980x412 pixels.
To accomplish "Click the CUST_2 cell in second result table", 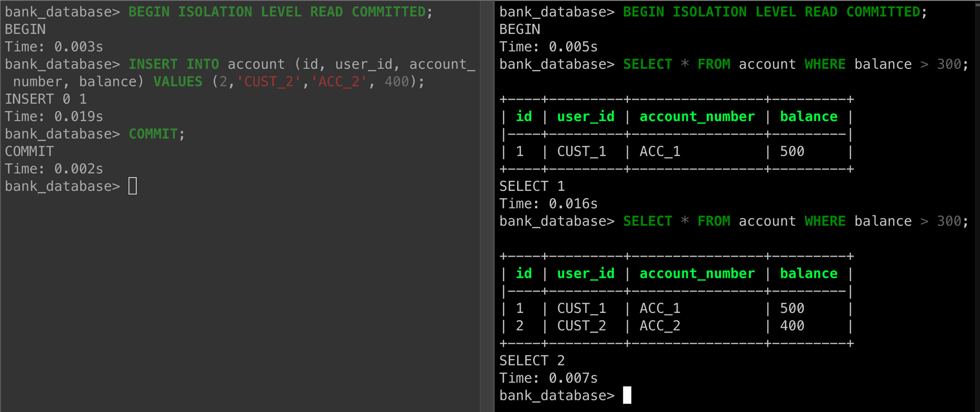I will coord(581,326).
